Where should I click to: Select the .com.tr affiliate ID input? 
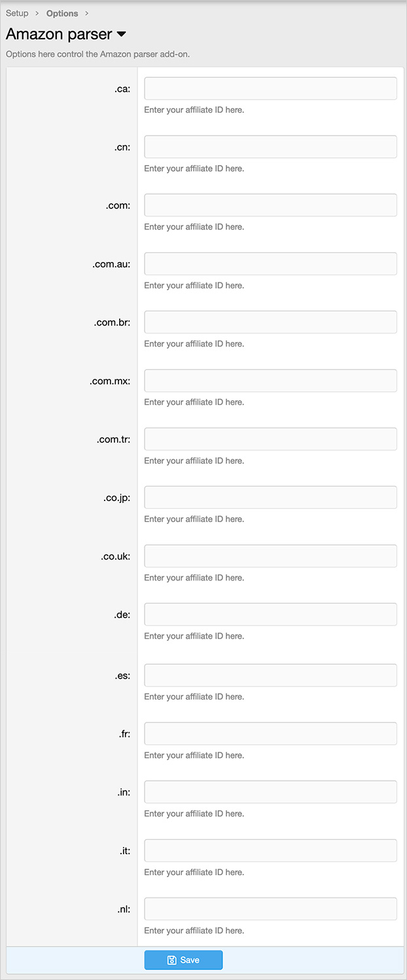click(x=270, y=439)
